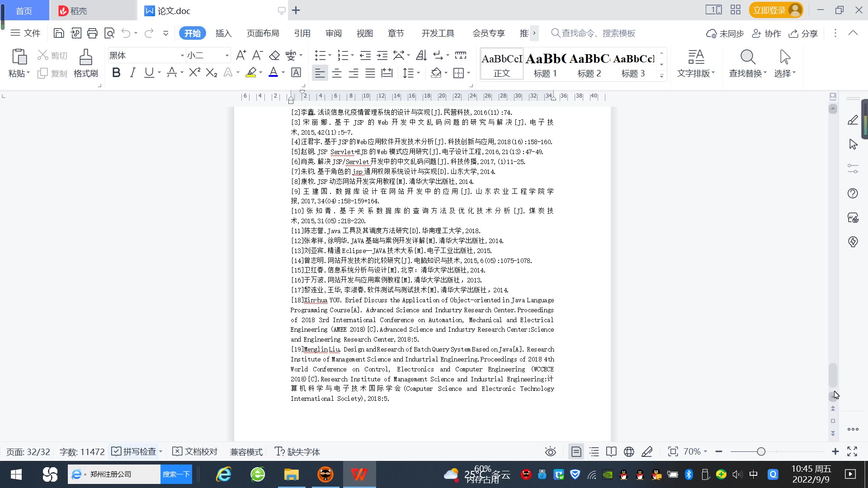Open the 文件 menu
The height and width of the screenshot is (488, 868).
coord(26,33)
